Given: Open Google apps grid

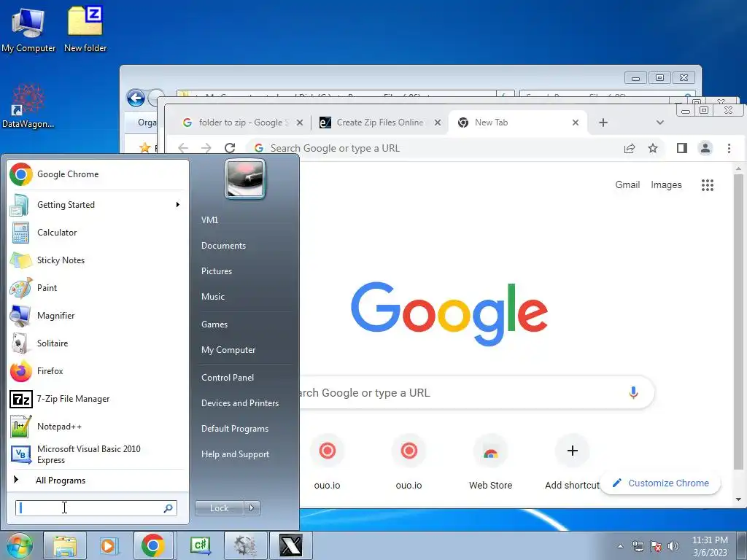Looking at the screenshot, I should [708, 185].
